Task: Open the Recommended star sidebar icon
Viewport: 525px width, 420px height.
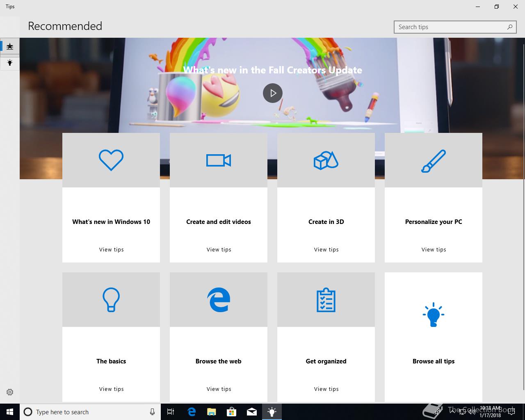Action: [x=10, y=46]
